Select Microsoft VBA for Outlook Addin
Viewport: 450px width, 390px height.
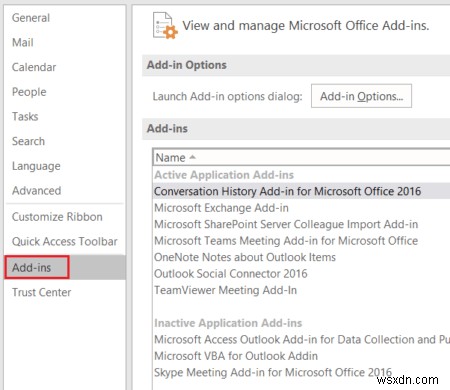point(302,356)
